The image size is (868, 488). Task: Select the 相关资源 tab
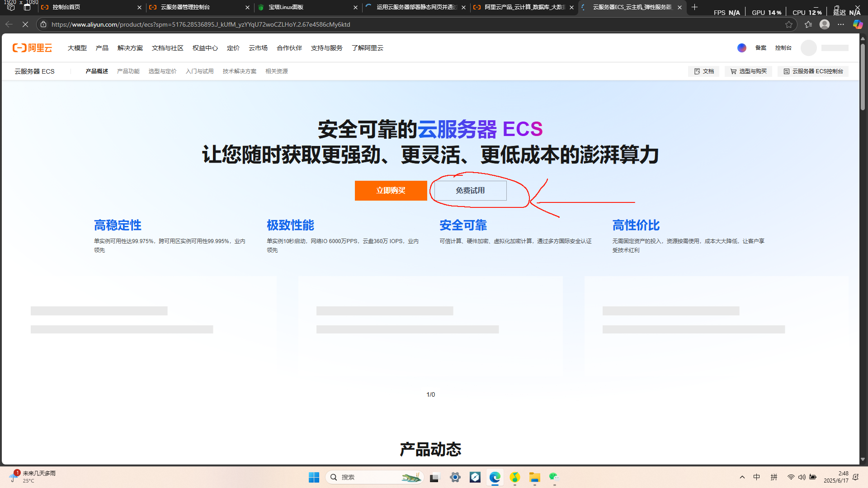pos(276,71)
